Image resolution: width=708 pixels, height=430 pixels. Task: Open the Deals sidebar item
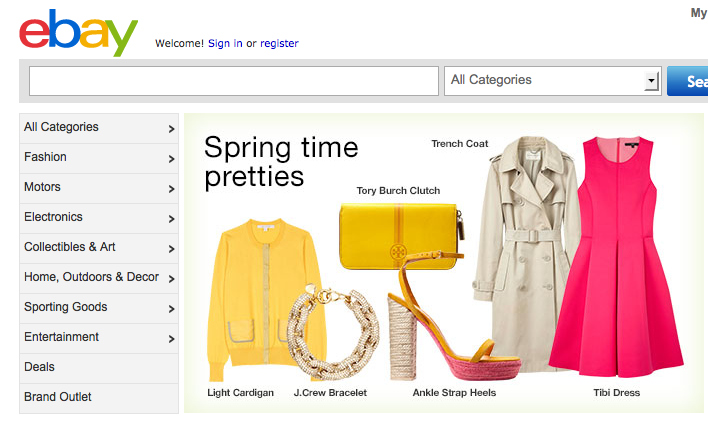pos(99,369)
